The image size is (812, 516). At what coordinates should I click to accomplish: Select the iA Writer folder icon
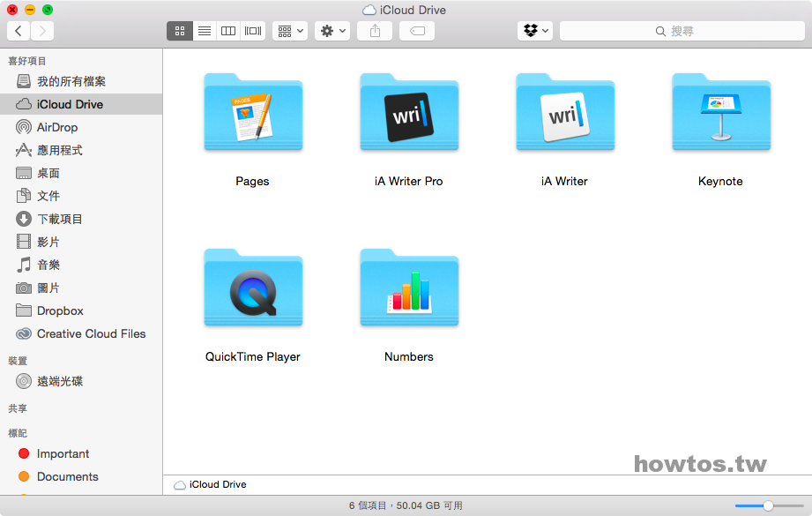pyautogui.click(x=565, y=112)
